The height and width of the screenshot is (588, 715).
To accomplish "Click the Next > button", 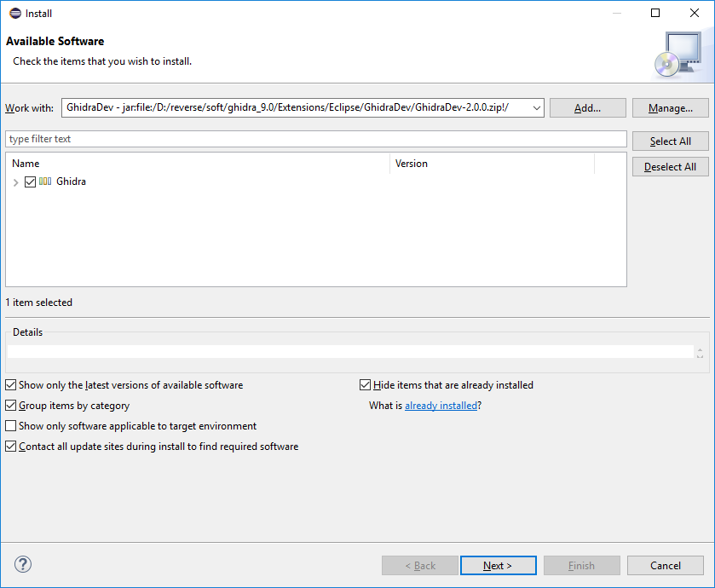I will [x=498, y=566].
